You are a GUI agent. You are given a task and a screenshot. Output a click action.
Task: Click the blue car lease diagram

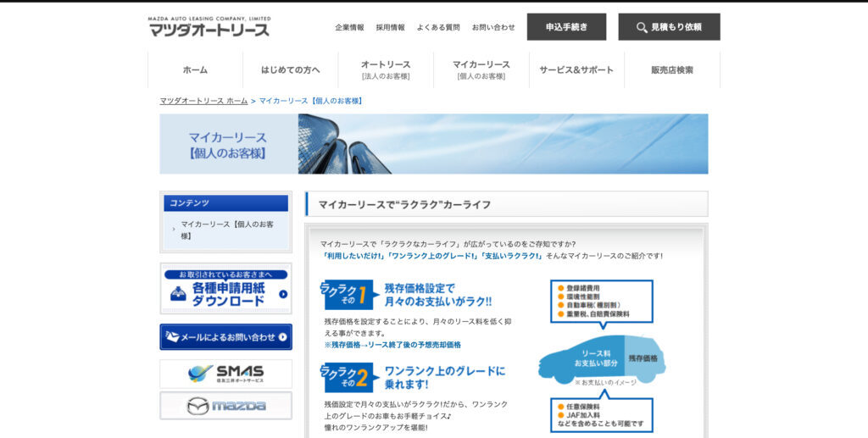[x=602, y=359]
